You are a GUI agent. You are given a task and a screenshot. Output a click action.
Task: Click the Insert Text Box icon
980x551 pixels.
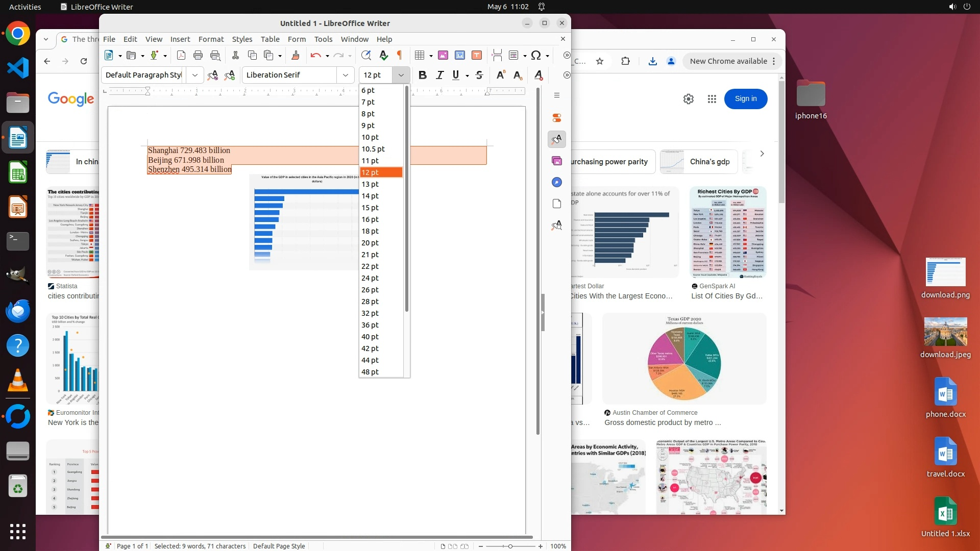coord(477,55)
